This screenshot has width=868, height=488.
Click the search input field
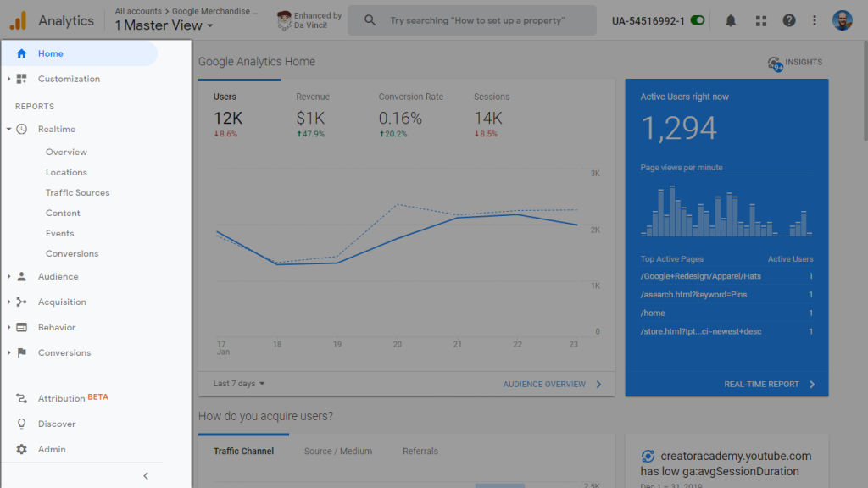click(472, 20)
